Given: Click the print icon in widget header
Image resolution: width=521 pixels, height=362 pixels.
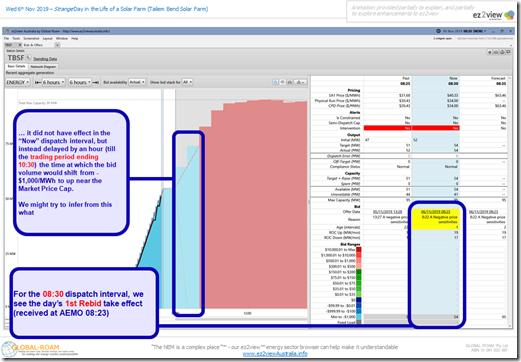Looking at the screenshot, I should pyautogui.click(x=496, y=52).
